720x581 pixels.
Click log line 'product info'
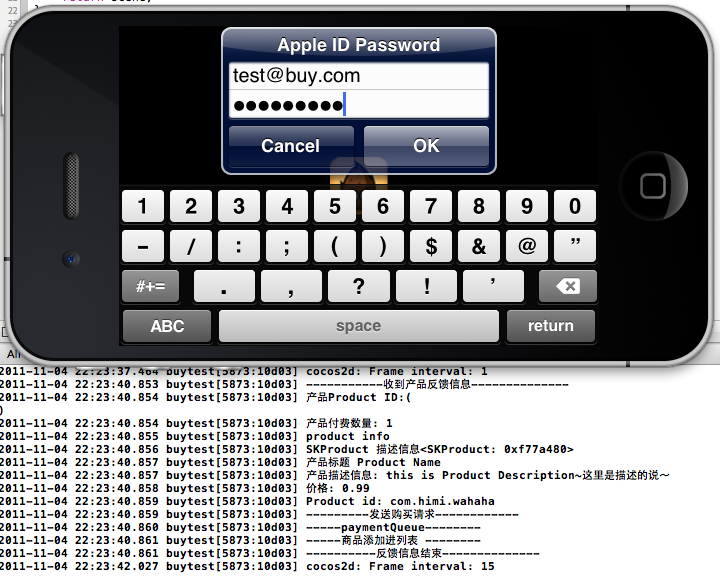coord(348,436)
